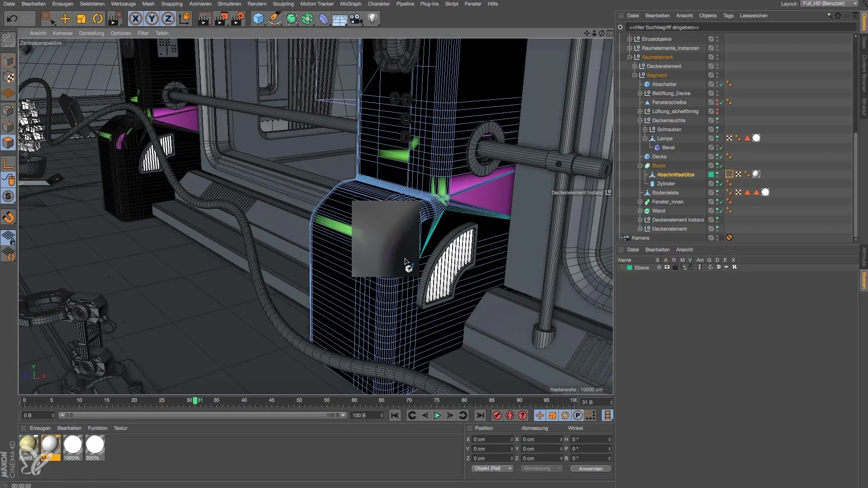
Task: Go to start of animation
Action: pos(395,415)
